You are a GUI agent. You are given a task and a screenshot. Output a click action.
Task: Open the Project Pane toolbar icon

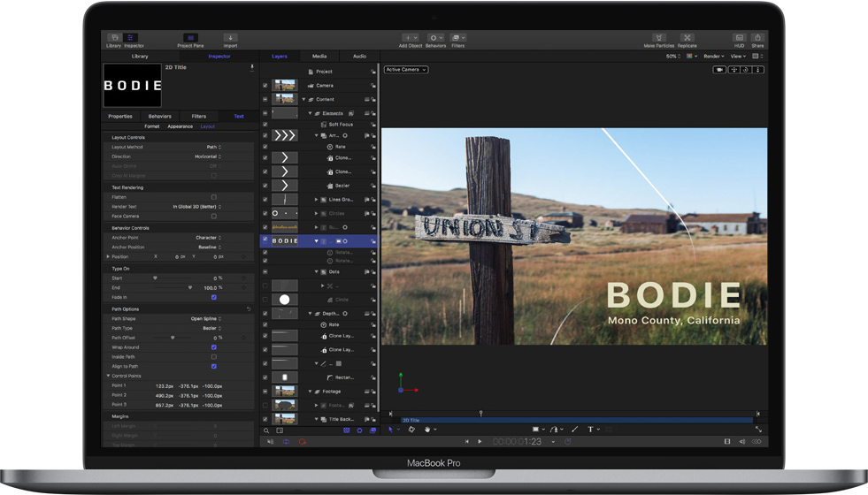click(190, 38)
